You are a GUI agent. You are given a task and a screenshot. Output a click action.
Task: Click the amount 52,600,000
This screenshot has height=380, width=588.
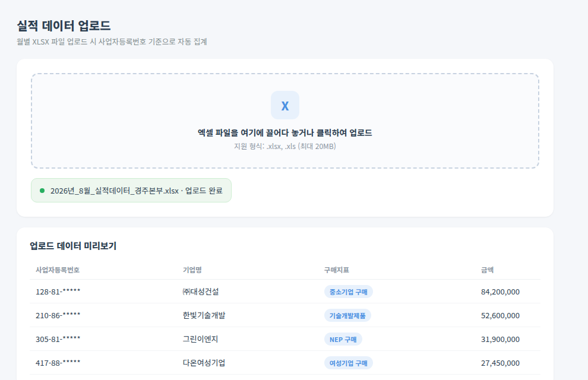point(500,315)
